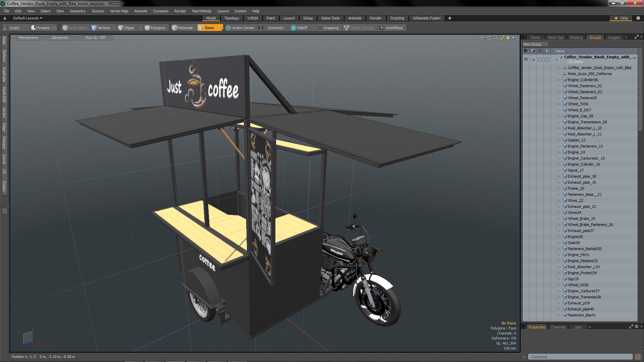Add a new tab after Lists
The height and width of the screenshot is (362, 644).
click(x=589, y=327)
